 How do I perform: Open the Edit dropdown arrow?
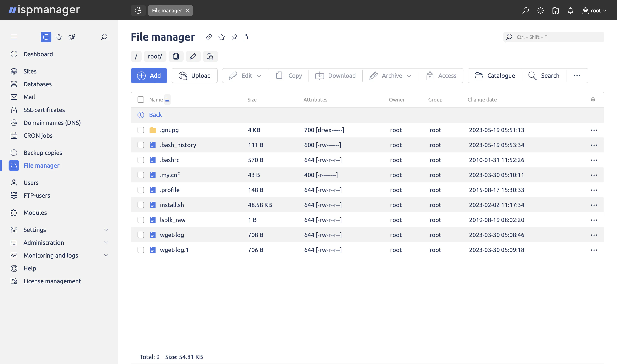(259, 76)
